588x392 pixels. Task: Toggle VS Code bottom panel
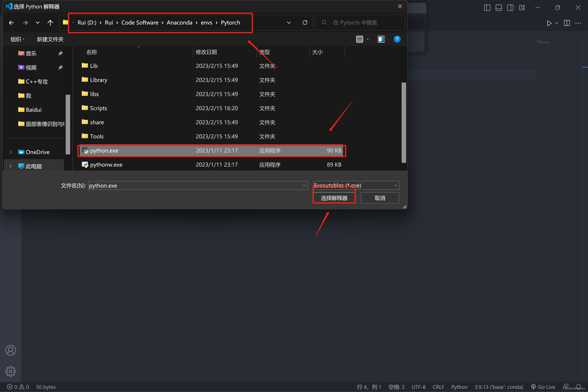point(498,8)
